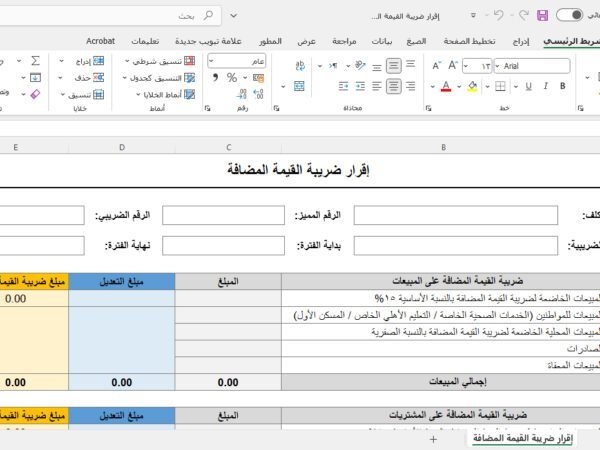The image size is (600, 450).
Task: Open the Customize Quick Access Toolbar dropdown
Action: coord(473,15)
